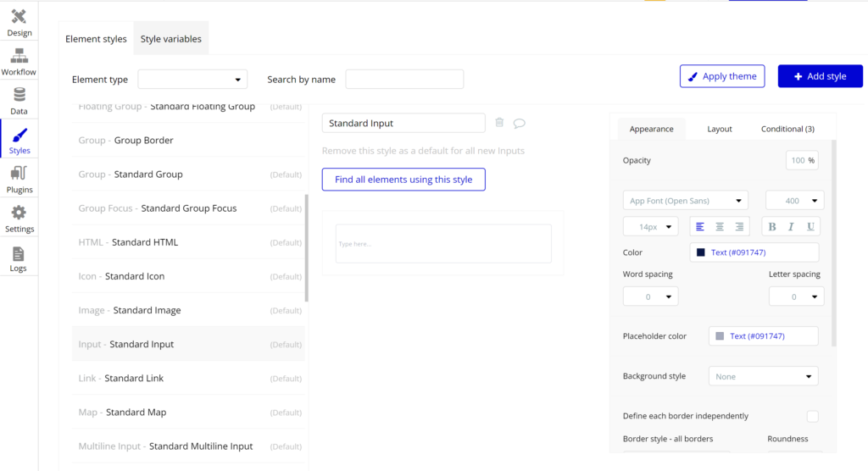Open the Background style dropdown
The height and width of the screenshot is (471, 868).
pyautogui.click(x=764, y=376)
